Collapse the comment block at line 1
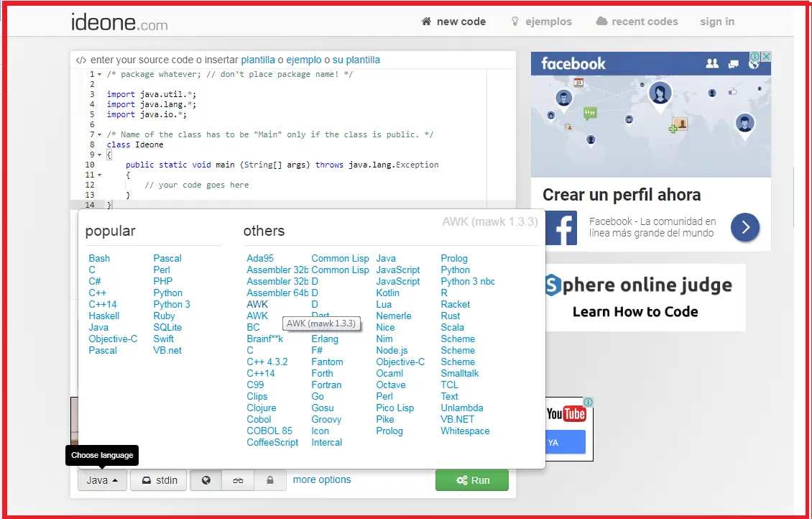The image size is (812, 519). click(99, 75)
